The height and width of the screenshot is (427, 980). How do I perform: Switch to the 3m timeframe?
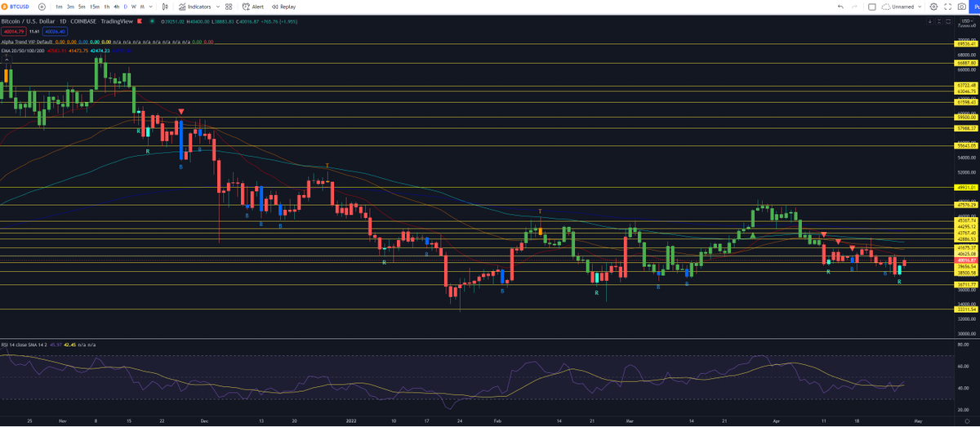click(71, 7)
